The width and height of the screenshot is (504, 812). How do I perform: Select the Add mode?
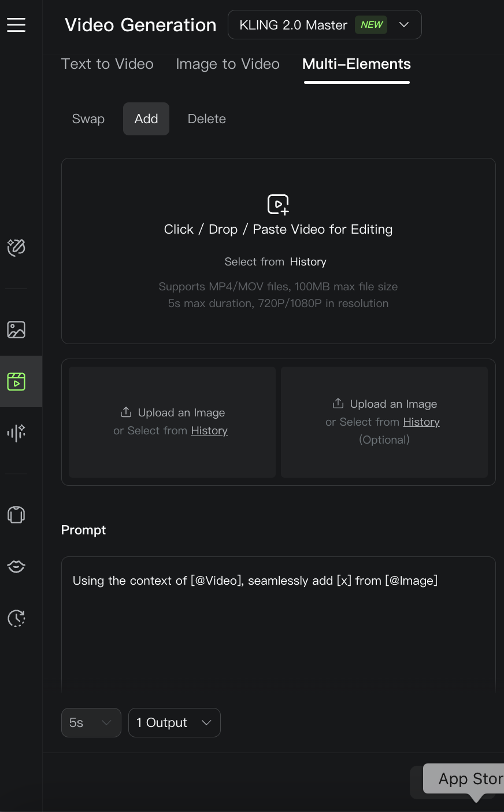pos(146,119)
